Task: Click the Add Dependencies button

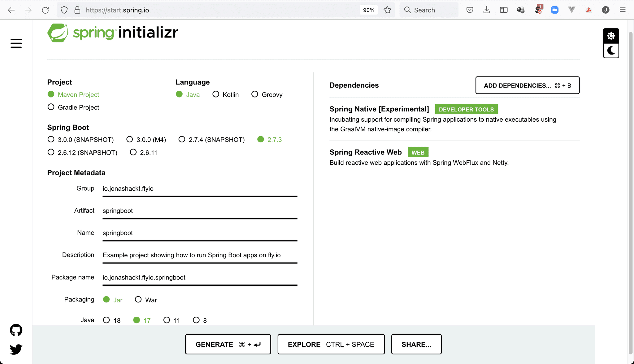Action: [527, 85]
